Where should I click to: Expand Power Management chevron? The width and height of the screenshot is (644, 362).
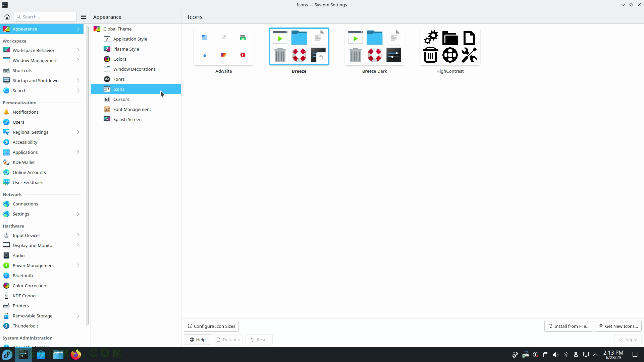click(x=78, y=265)
